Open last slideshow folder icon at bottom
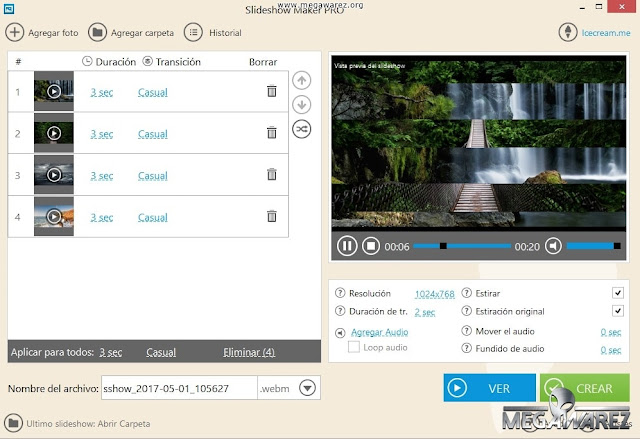Viewport: 640px width, 439px height. [13, 423]
